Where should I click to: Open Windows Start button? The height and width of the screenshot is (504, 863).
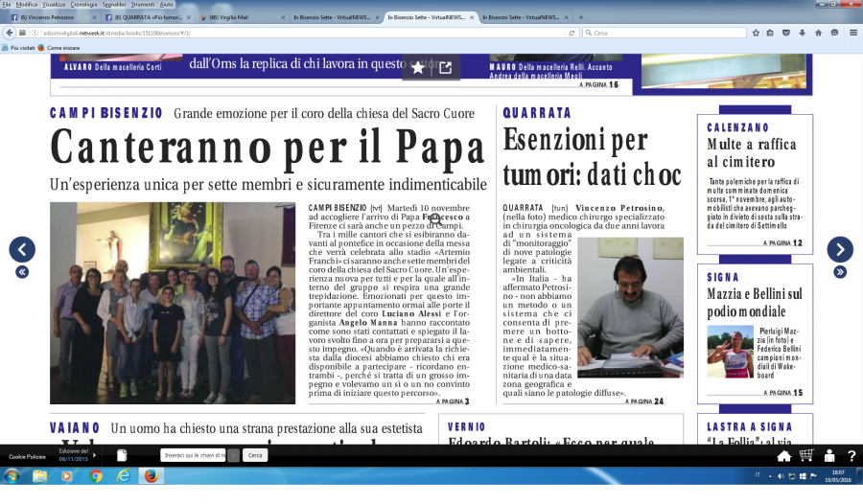coord(12,476)
